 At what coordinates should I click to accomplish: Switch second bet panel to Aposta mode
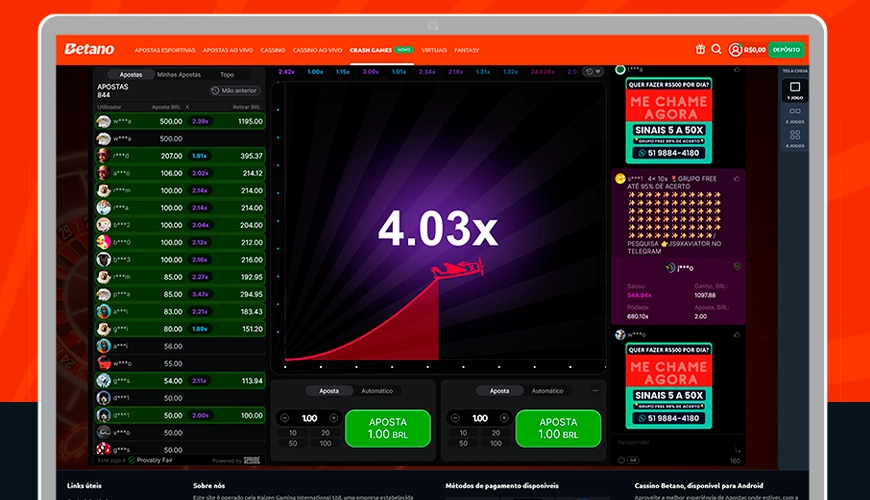click(x=499, y=391)
